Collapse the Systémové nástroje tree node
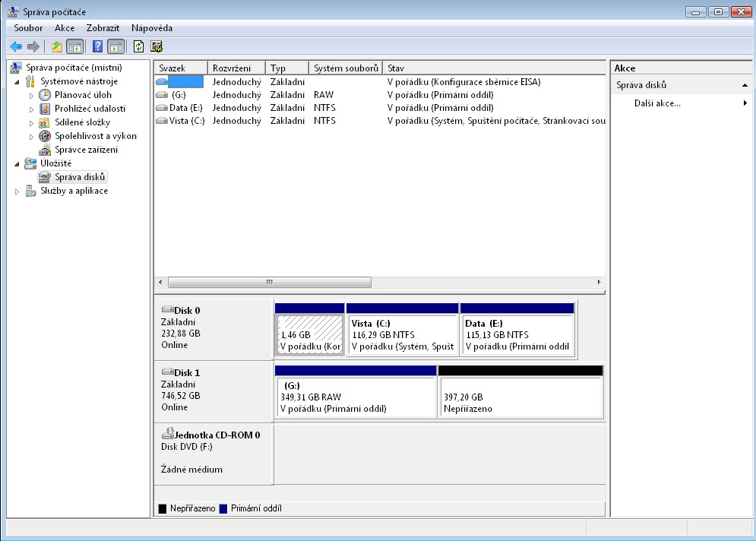The image size is (756, 541). (17, 82)
